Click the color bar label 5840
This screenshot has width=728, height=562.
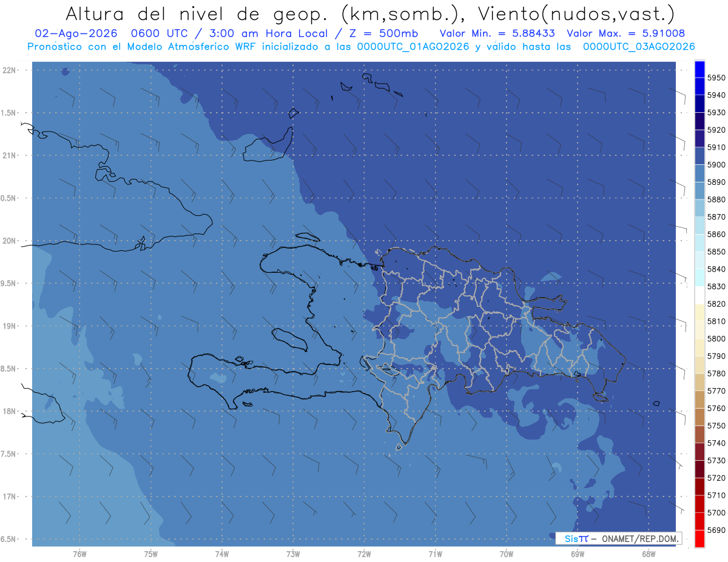[x=716, y=269]
